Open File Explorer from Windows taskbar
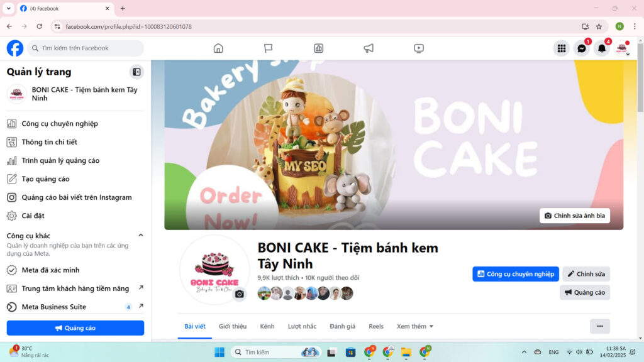644x362 pixels. click(406, 352)
